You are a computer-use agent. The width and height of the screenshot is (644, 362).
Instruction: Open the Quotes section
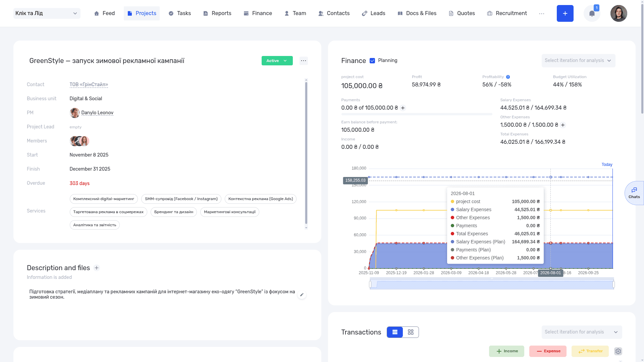pyautogui.click(x=462, y=13)
